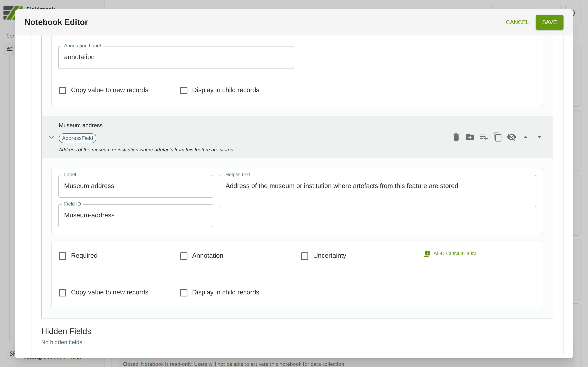Check the Uncertainty option
The image size is (588, 367).
[304, 256]
